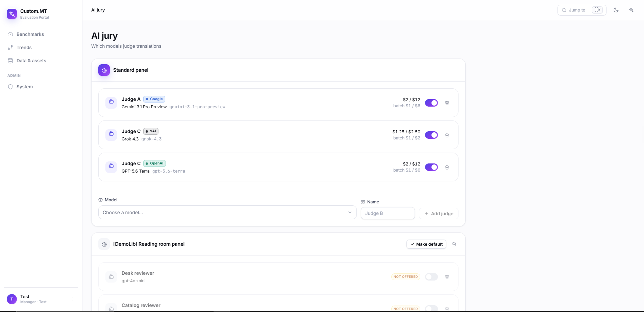This screenshot has height=312, width=644.
Task: Delete Judge A Gemini trash icon
Action: pos(447,103)
